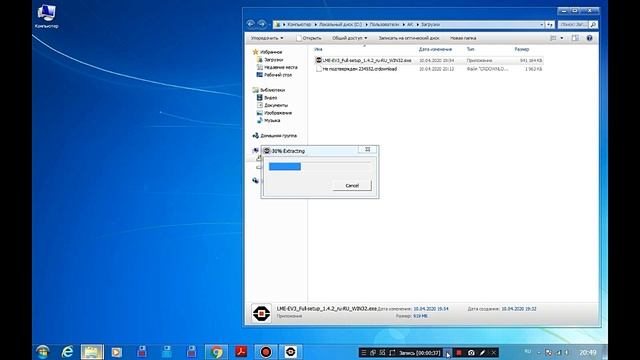Refresh the folder via address bar button
Viewport: 640px width, 360px height.
tap(550, 24)
